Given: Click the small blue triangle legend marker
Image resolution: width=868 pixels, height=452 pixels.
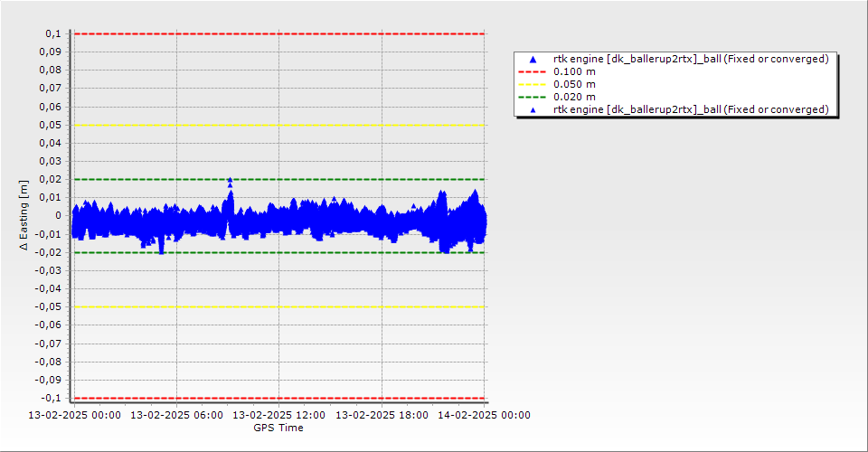Looking at the screenshot, I should click(533, 110).
